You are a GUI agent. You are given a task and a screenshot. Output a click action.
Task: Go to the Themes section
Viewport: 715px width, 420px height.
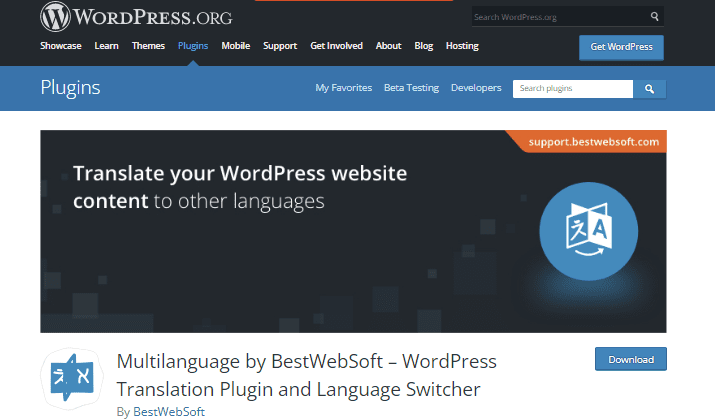148,46
